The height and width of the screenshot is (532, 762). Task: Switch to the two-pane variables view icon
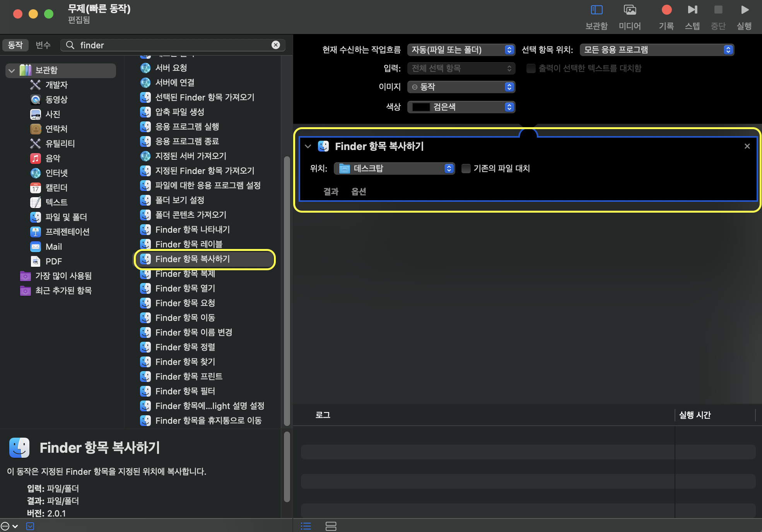click(x=331, y=526)
